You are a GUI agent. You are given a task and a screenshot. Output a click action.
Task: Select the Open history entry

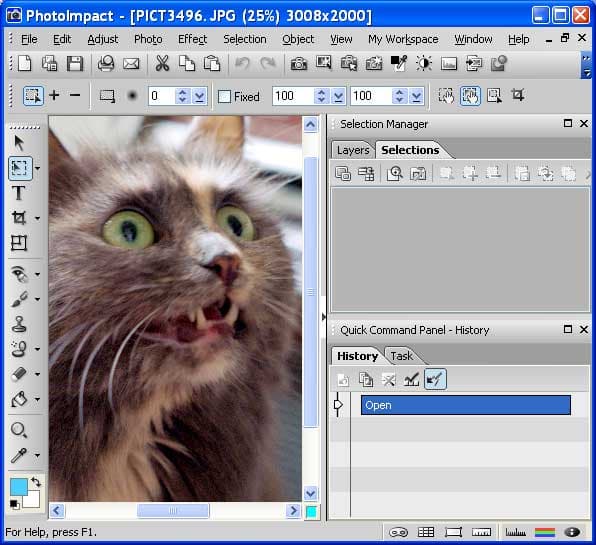pos(466,405)
